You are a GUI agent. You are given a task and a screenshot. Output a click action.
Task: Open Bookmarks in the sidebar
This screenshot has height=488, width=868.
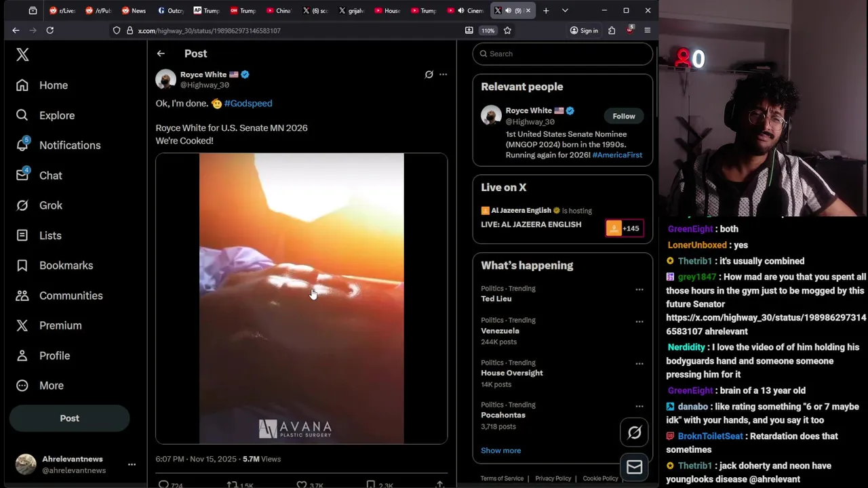click(54, 266)
